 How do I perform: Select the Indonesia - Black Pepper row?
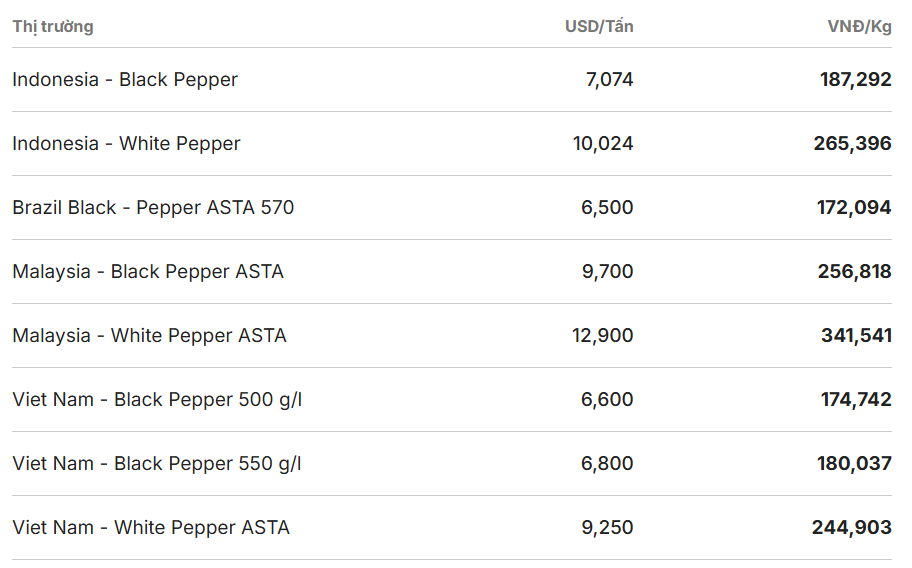pyautogui.click(x=452, y=80)
